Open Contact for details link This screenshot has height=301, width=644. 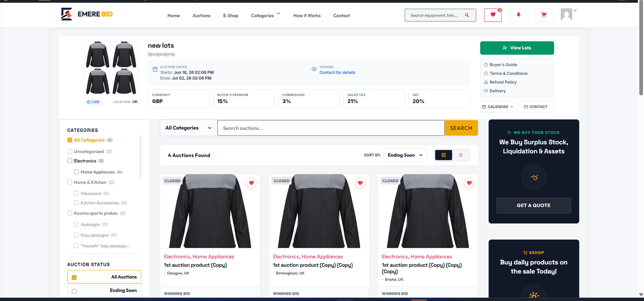click(x=337, y=72)
